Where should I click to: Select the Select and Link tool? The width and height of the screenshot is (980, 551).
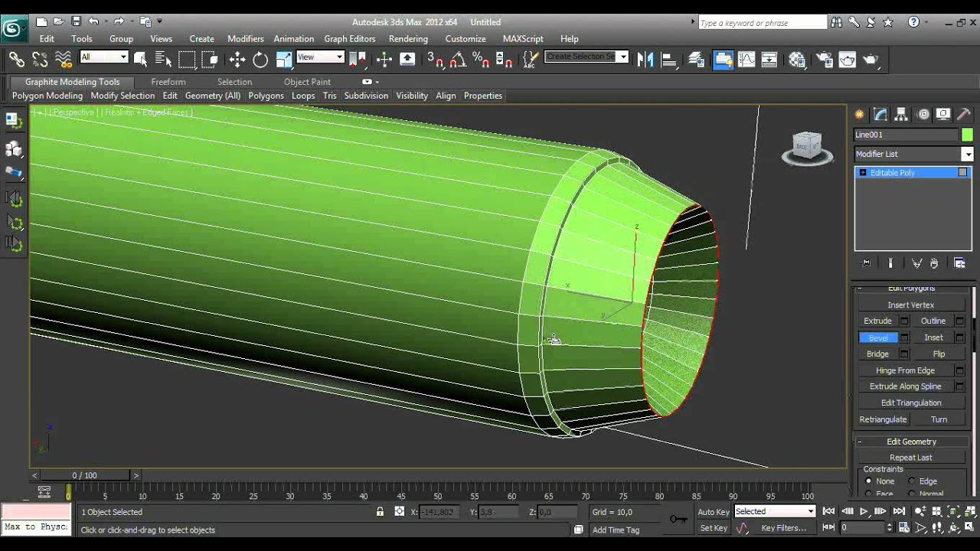[x=16, y=59]
